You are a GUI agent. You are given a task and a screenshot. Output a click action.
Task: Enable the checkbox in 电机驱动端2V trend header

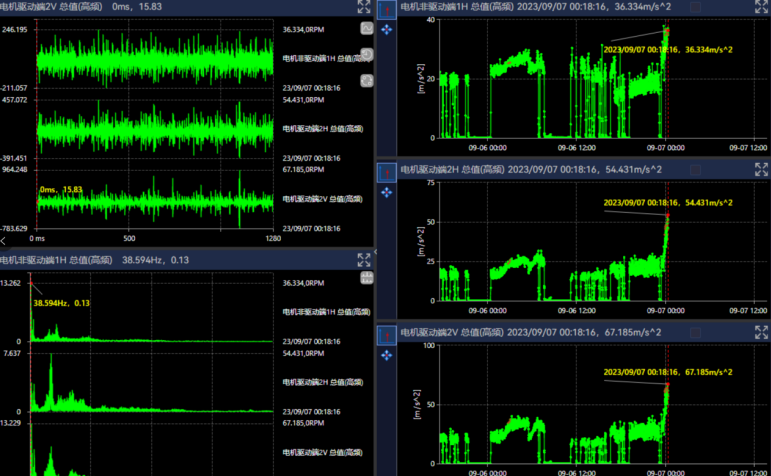pyautogui.click(x=695, y=332)
